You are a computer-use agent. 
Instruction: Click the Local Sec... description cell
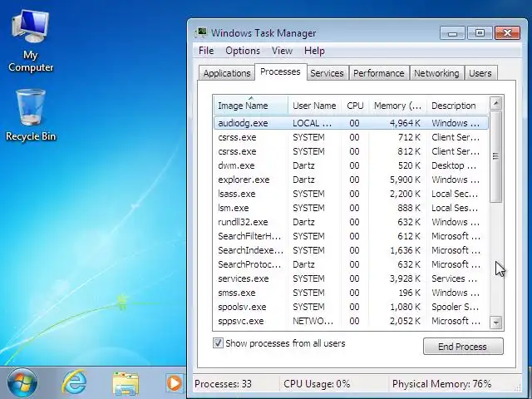point(455,194)
